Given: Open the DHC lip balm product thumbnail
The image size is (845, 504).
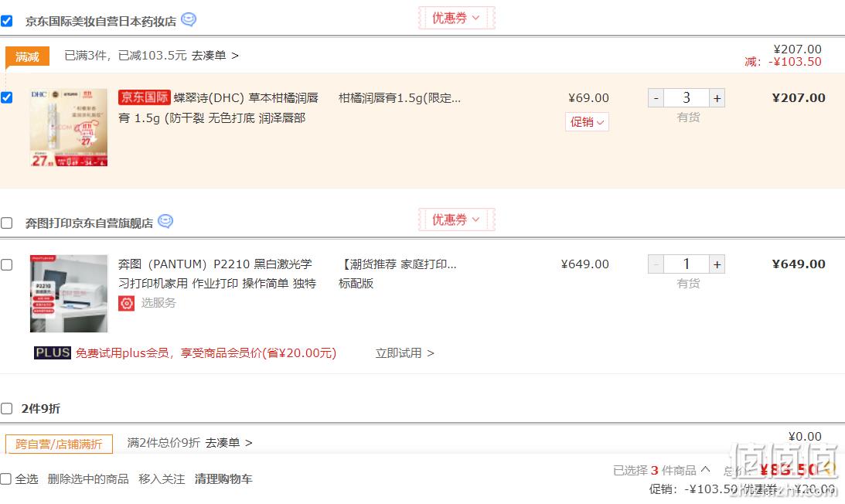Looking at the screenshot, I should [x=69, y=128].
